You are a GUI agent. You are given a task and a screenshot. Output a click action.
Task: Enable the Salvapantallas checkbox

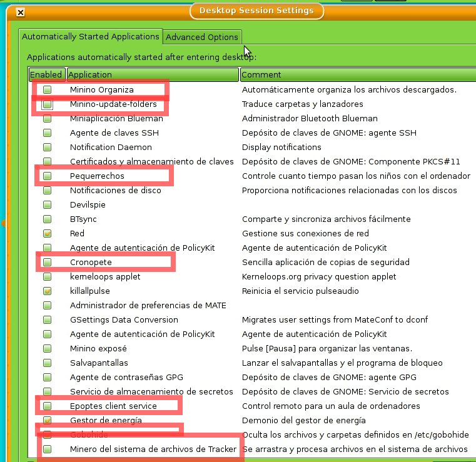click(47, 363)
